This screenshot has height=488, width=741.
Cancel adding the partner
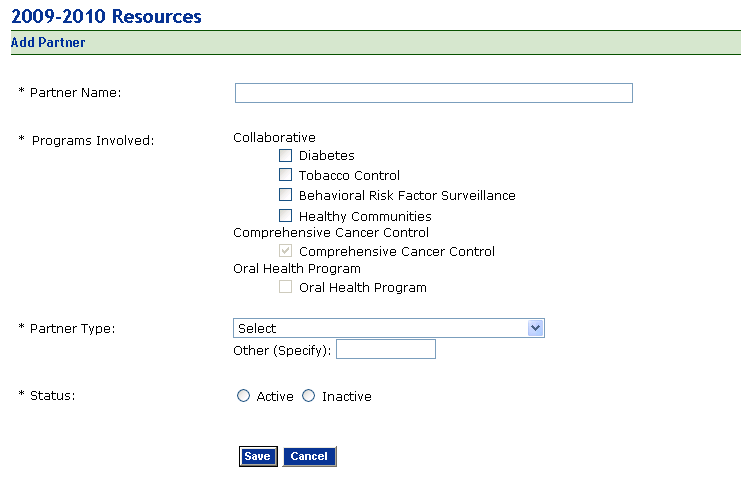pos(309,456)
